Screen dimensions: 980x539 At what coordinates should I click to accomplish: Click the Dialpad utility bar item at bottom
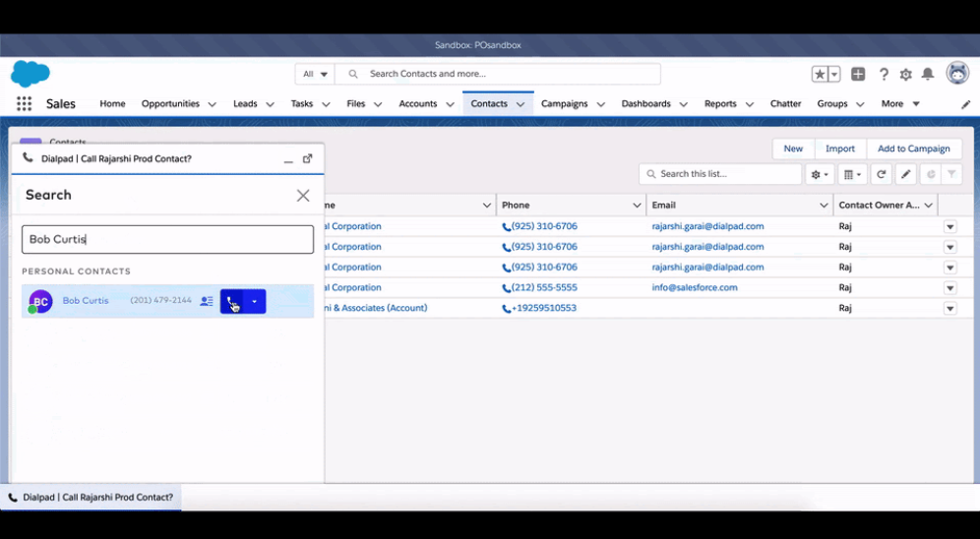[91, 498]
